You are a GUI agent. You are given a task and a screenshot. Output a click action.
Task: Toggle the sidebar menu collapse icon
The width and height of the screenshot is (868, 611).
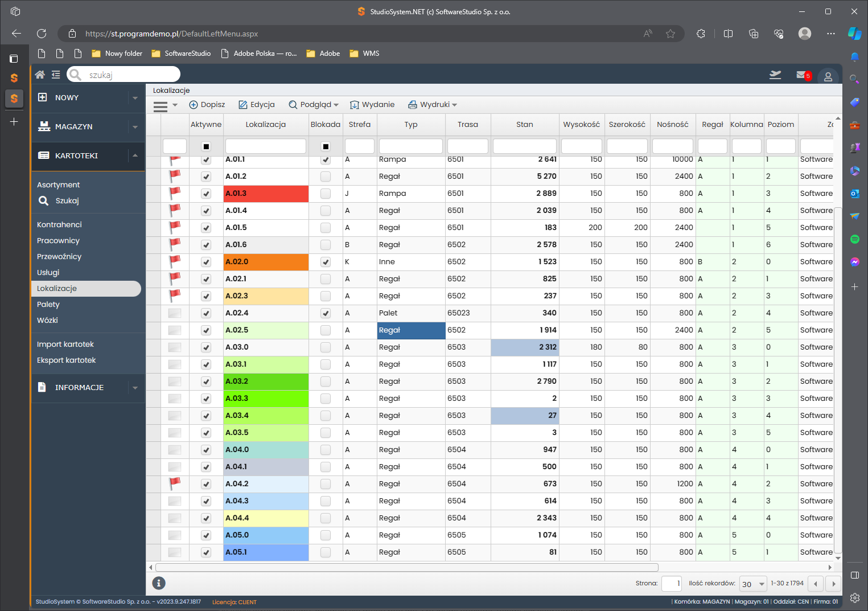(x=56, y=75)
